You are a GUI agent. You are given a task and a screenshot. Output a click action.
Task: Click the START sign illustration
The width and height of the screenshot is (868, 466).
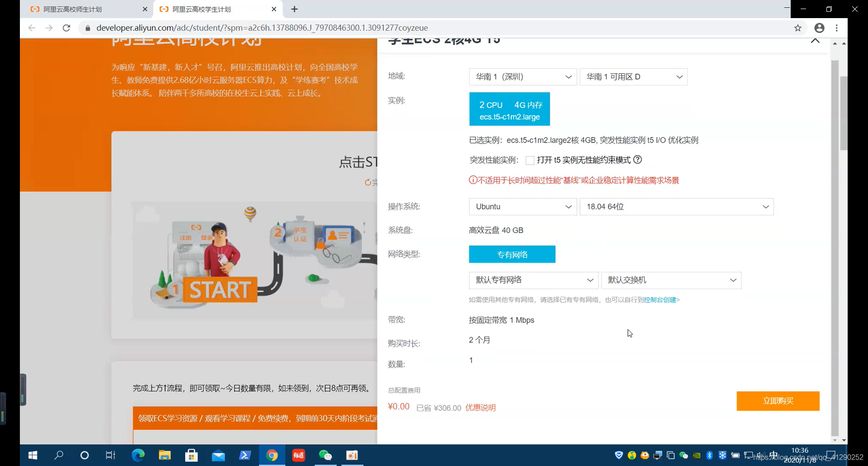[x=220, y=290]
